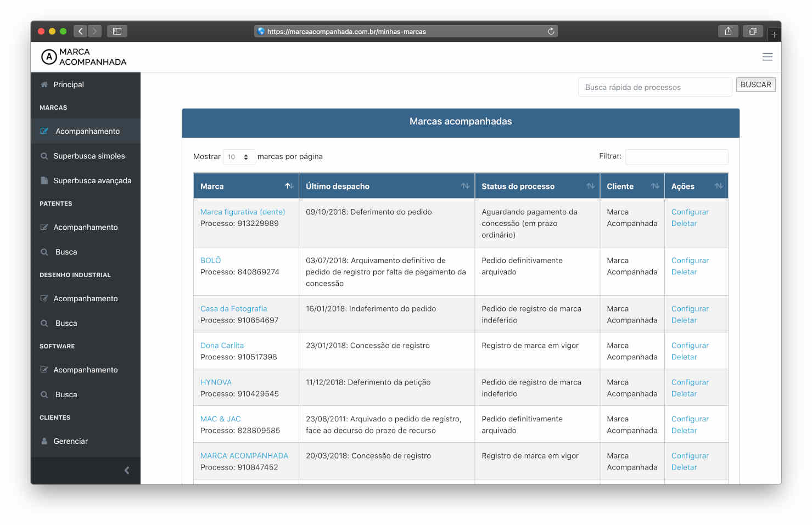Focus the Busca rápida de processos field

655,87
